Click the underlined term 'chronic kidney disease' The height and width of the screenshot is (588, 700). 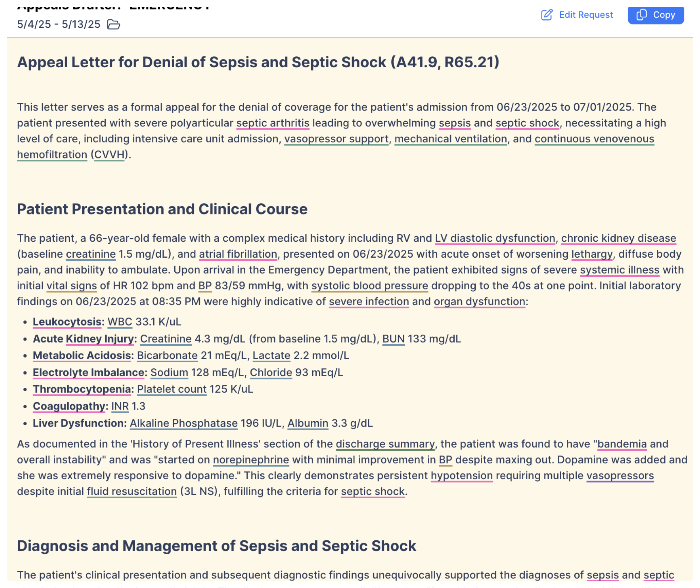[618, 238]
